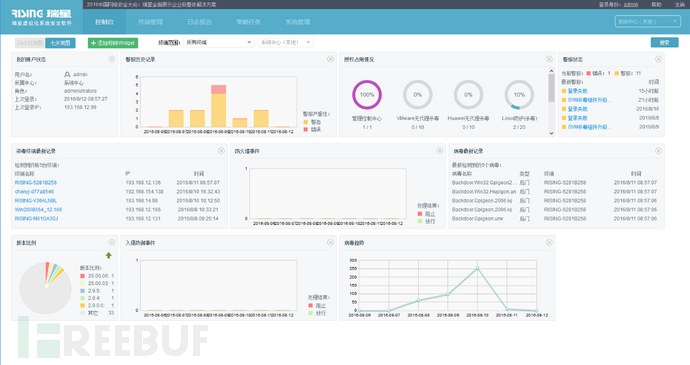Open the 终端范围 所有终端 dropdown

[x=219, y=42]
